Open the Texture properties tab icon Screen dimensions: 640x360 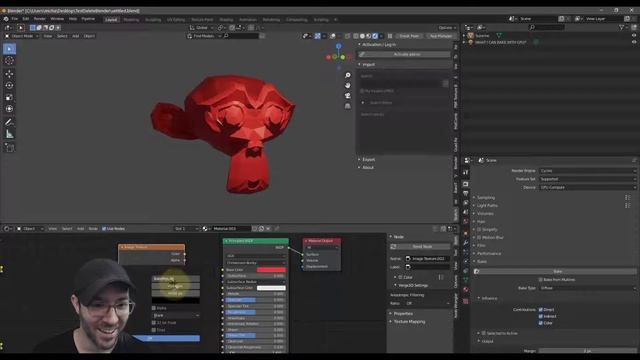click(466, 301)
